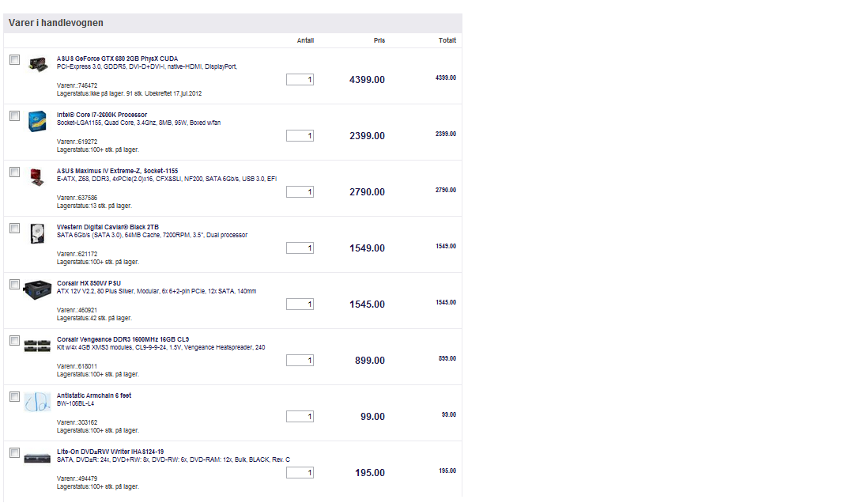Click quantity field for the GeForce GTX 680
The height and width of the screenshot is (503, 868).
(300, 80)
